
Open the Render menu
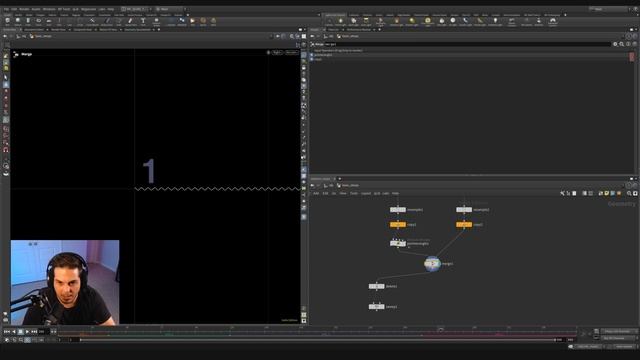pyautogui.click(x=24, y=9)
